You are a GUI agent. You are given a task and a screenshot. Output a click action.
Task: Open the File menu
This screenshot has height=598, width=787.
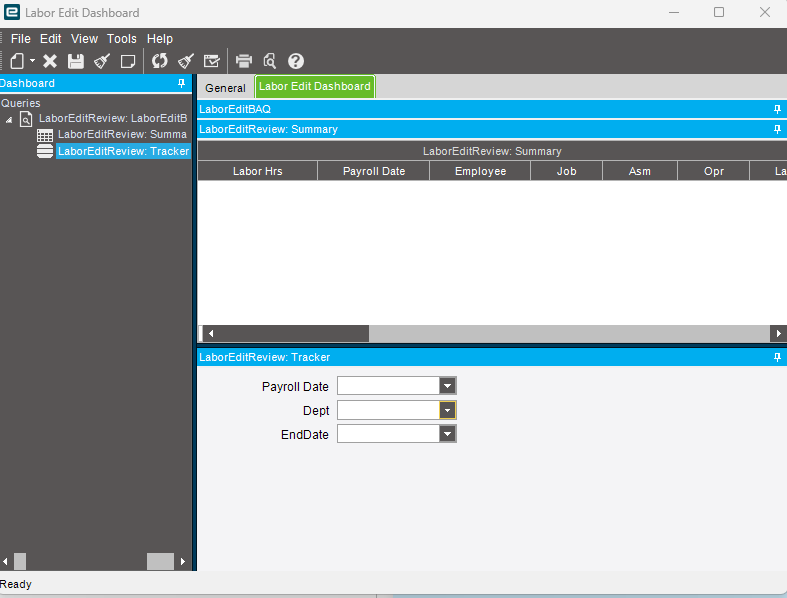pyautogui.click(x=21, y=39)
